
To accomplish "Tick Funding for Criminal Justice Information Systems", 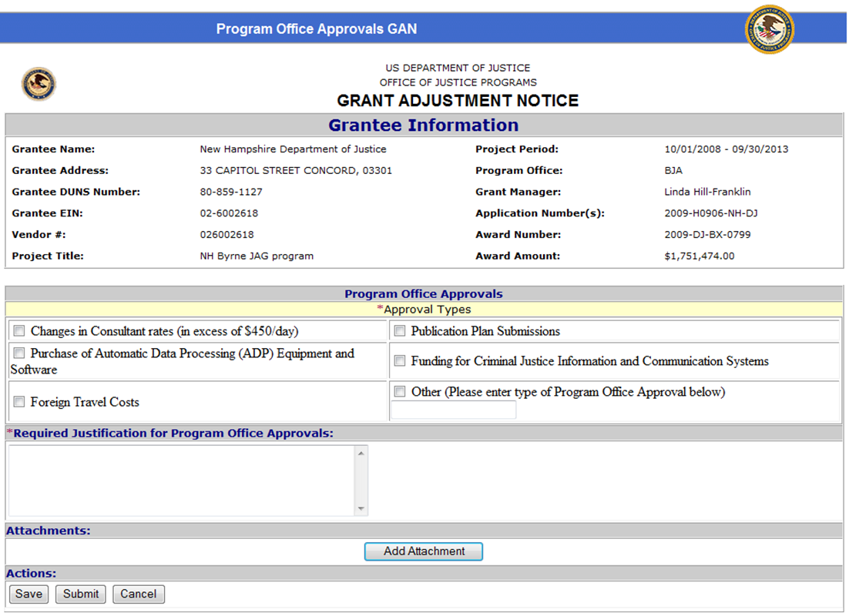I will pos(400,360).
